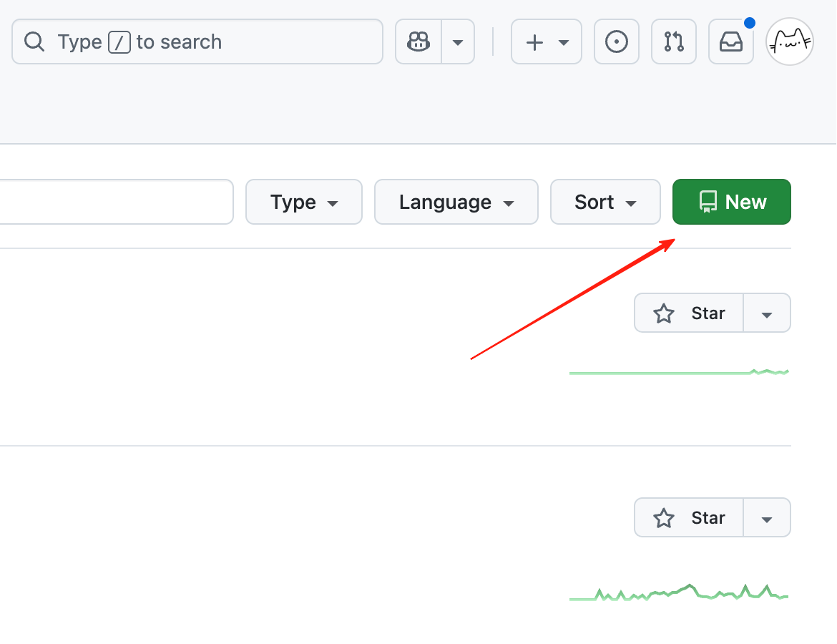
Task: Click the green New repository button
Action: 732,203
